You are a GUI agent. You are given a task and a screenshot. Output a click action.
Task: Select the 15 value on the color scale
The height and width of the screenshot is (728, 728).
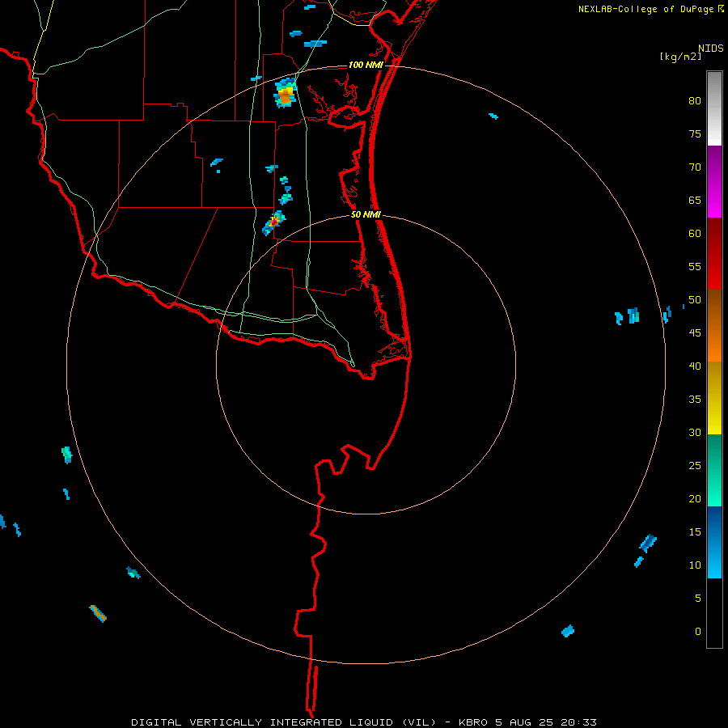(695, 532)
